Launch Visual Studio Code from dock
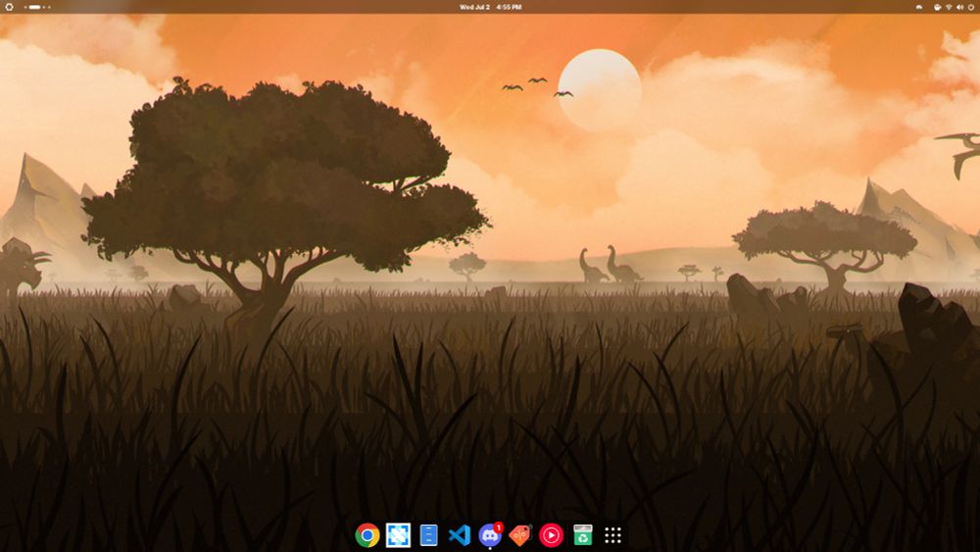The image size is (980, 552). pos(460,535)
